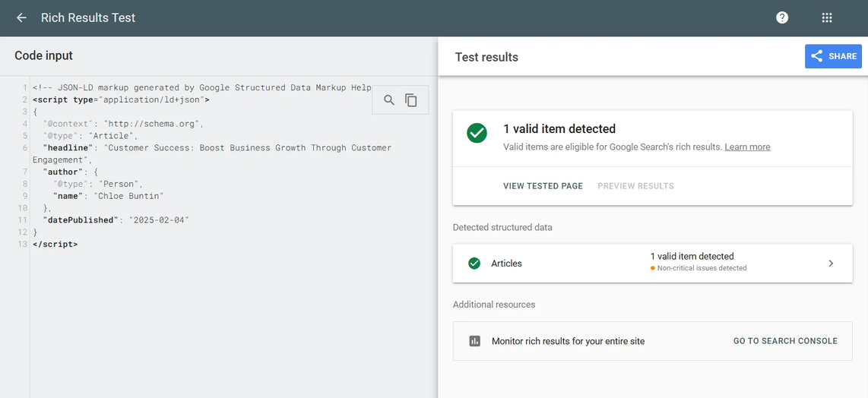Viewport: 868px width, 398px height.
Task: Click the JSON-LD comment line
Action: (x=202, y=87)
